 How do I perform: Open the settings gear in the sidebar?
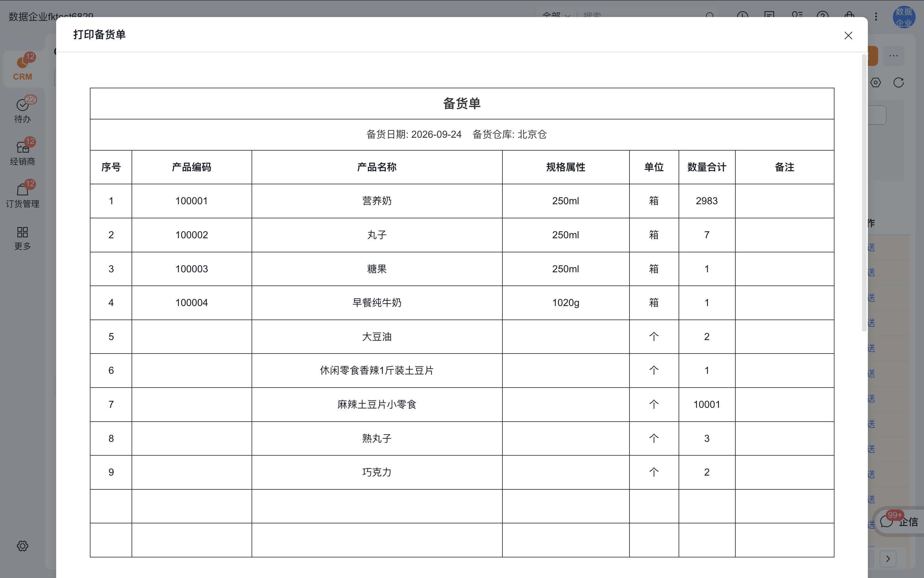[22, 546]
